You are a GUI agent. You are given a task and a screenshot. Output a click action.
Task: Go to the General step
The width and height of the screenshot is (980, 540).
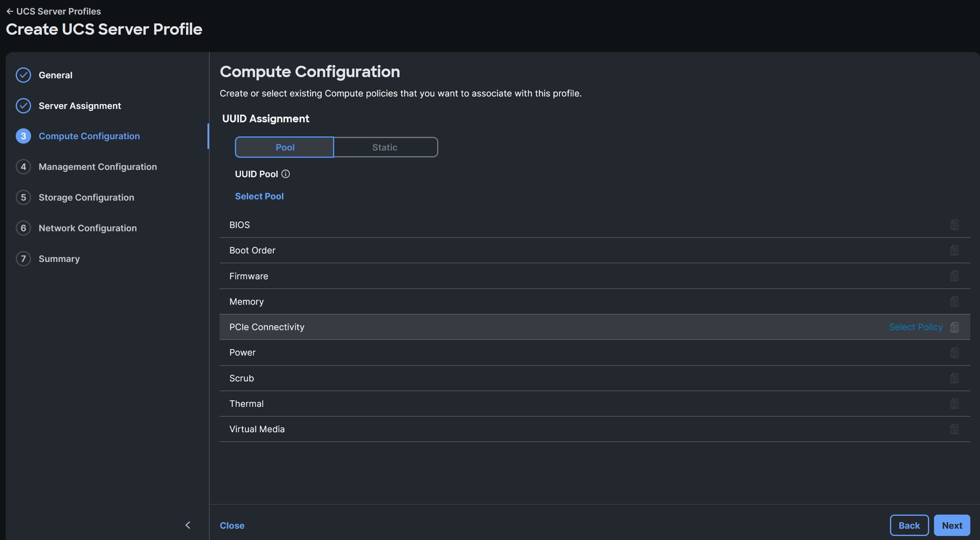point(55,75)
